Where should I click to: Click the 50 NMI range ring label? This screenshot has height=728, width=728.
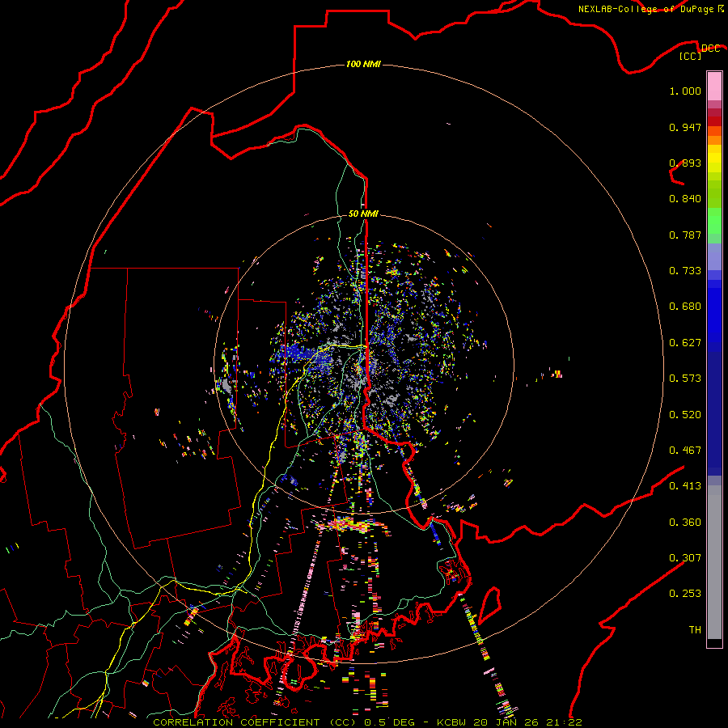tap(363, 214)
